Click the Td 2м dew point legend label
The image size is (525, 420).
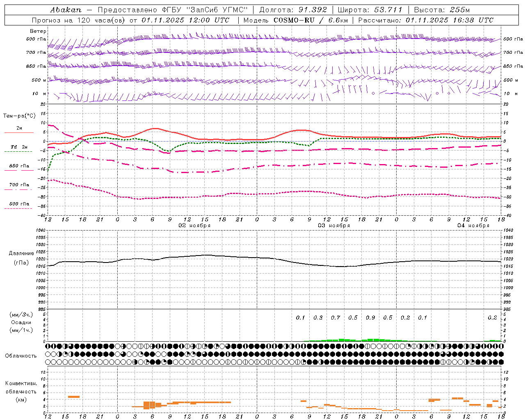coord(19,147)
